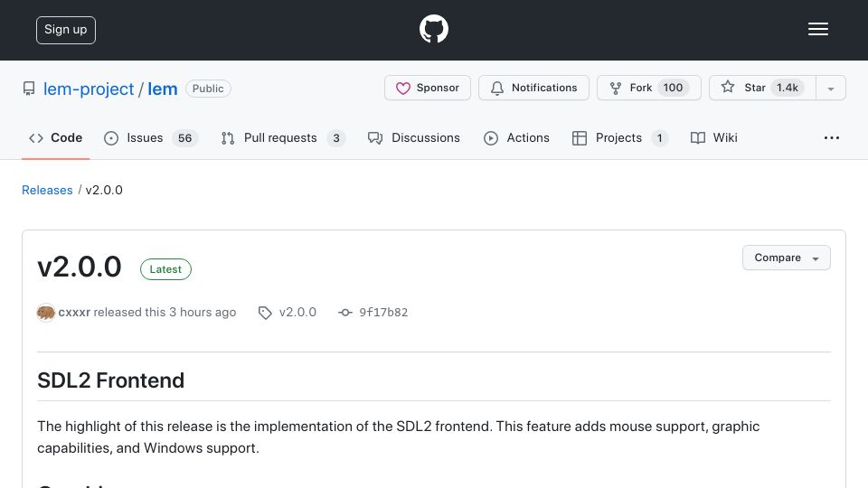Click the Fork branch icon
868x488 pixels.
pos(616,89)
